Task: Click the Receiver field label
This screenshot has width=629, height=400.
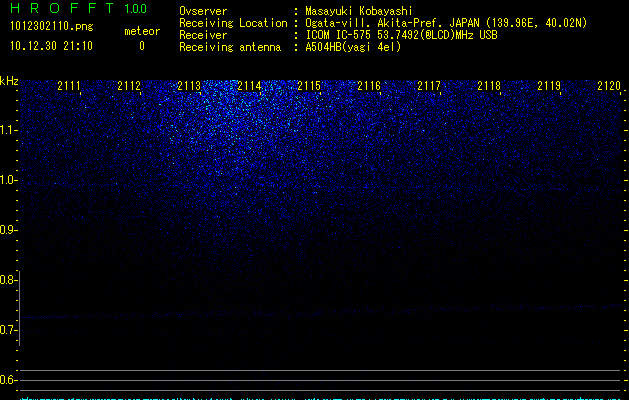Action: (203, 35)
